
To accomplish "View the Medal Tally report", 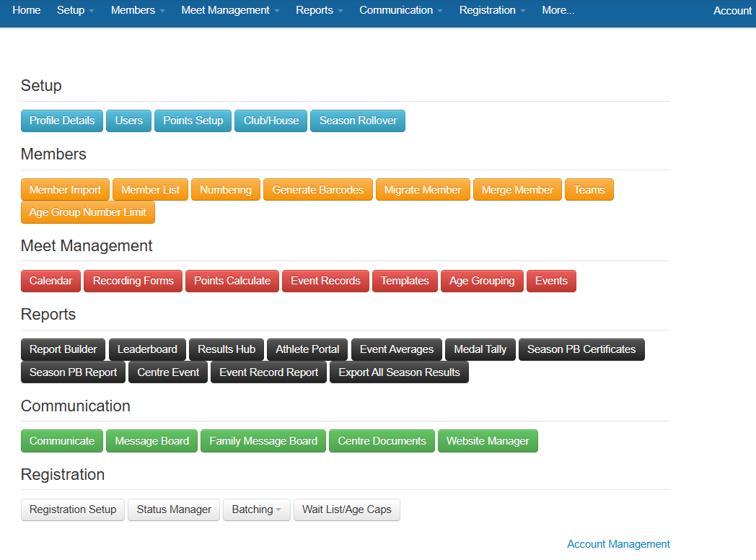I will (x=480, y=349).
